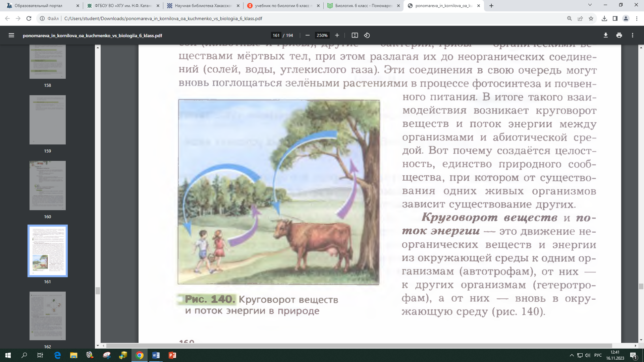Select page 161 thumbnail
Screen dimensions: 644x362
pos(48,251)
